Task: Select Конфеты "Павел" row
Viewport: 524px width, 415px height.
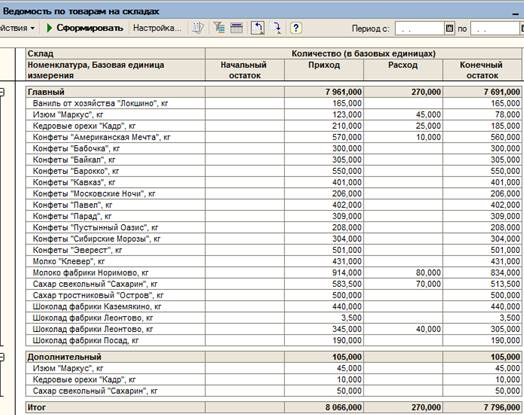Action: (x=273, y=205)
